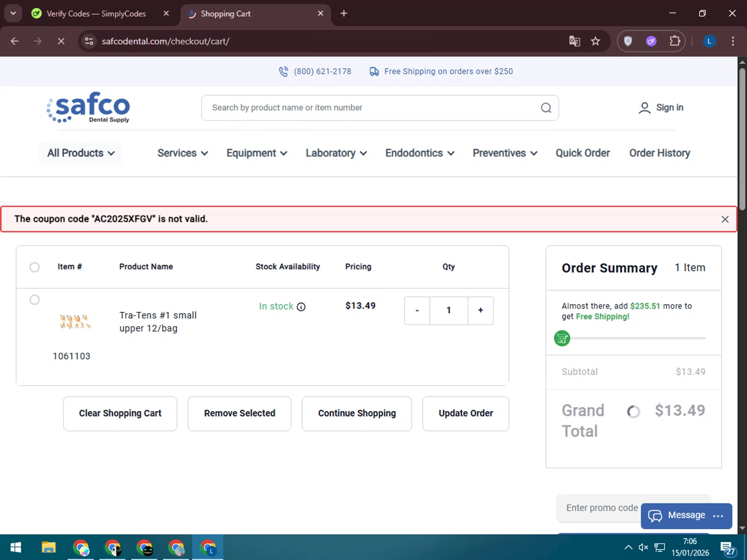Open the Quick Order page
This screenshot has height=560, width=747.
pos(583,153)
